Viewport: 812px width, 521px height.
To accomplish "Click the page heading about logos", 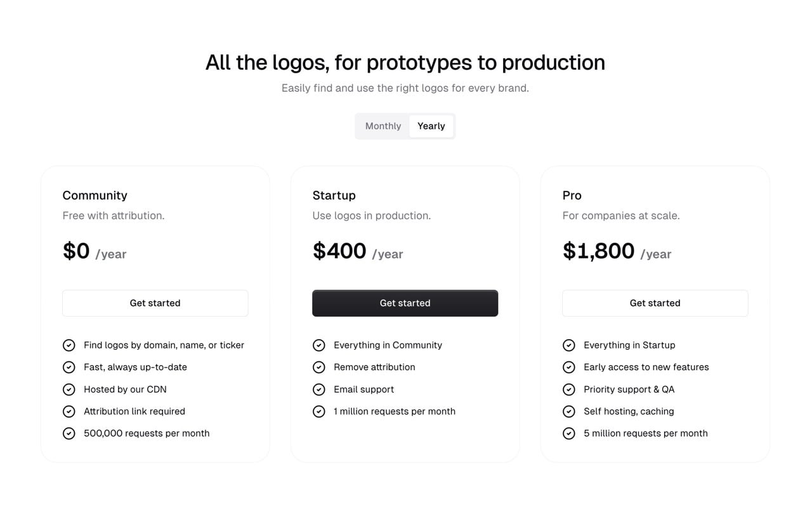I will pyautogui.click(x=405, y=62).
